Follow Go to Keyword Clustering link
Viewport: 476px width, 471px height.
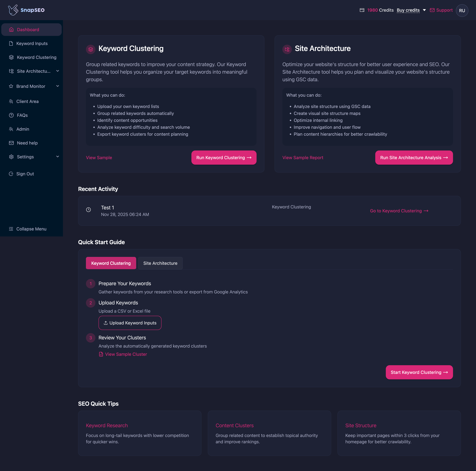point(399,211)
